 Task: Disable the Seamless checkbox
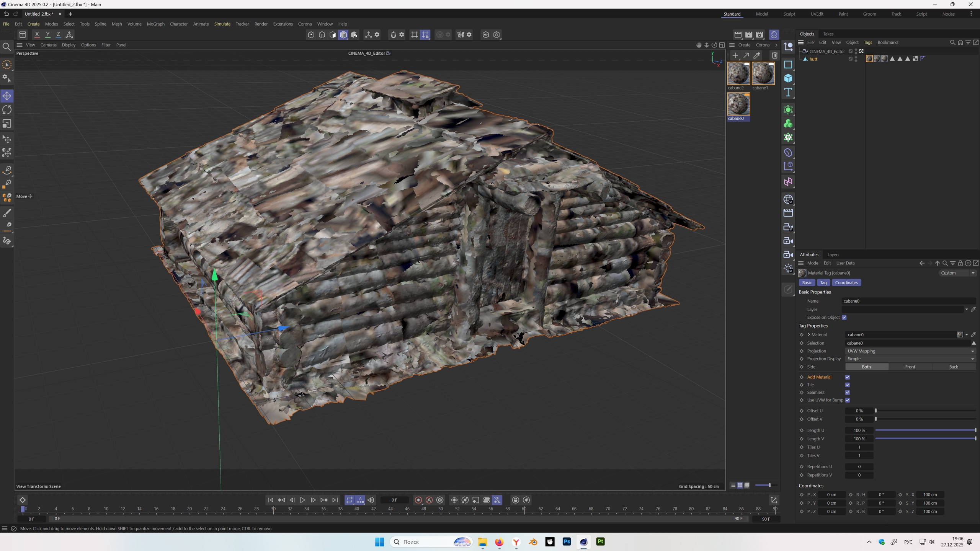click(x=847, y=393)
